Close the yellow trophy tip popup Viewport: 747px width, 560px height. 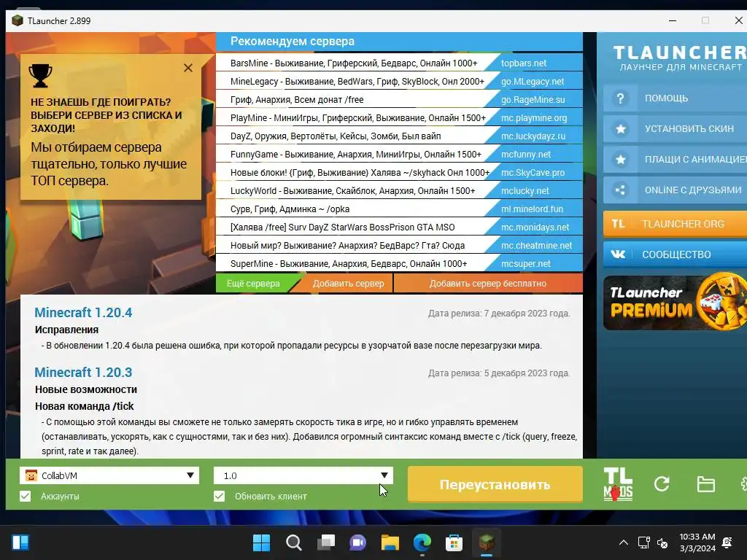[188, 68]
